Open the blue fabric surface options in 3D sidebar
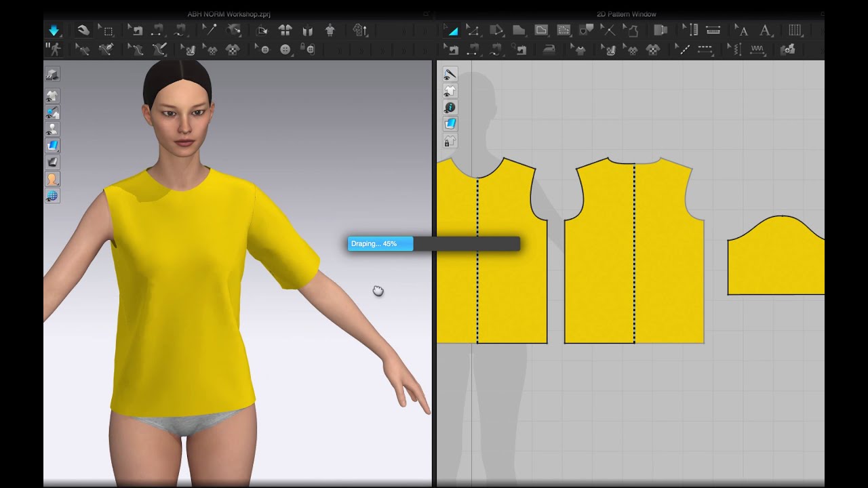Image resolution: width=868 pixels, height=488 pixels. pyautogui.click(x=52, y=146)
